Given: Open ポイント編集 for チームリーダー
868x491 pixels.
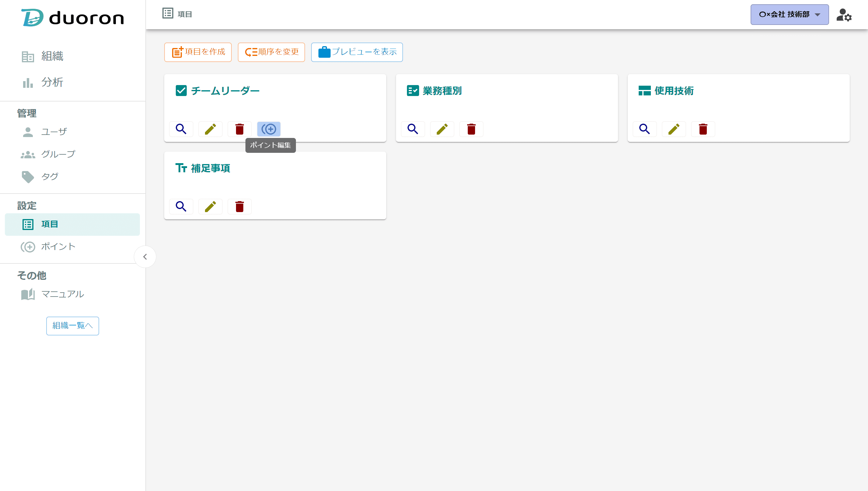Looking at the screenshot, I should pos(269,129).
